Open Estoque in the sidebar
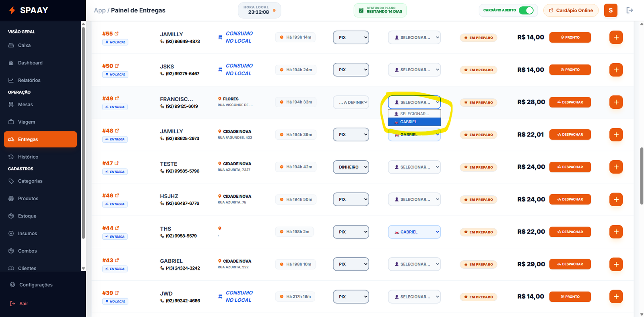The height and width of the screenshot is (317, 644). tap(40, 216)
